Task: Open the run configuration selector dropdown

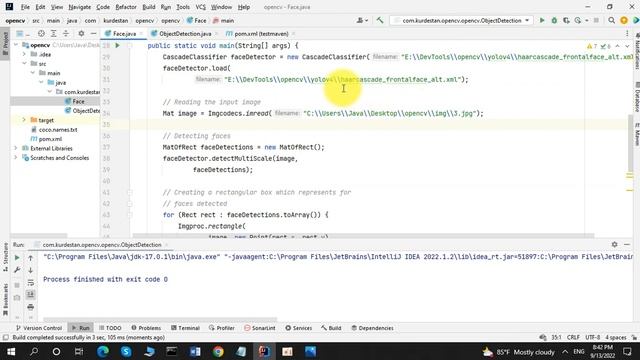Action: coord(461,20)
